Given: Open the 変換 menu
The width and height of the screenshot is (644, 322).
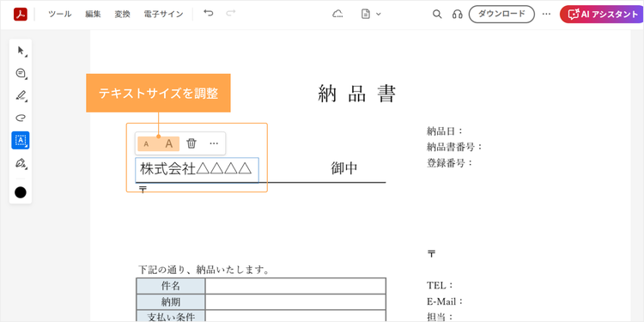Looking at the screenshot, I should click(x=123, y=15).
